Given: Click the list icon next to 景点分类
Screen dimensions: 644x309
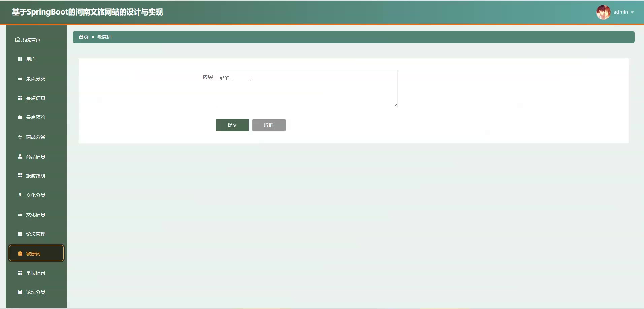Looking at the screenshot, I should click(x=20, y=78).
